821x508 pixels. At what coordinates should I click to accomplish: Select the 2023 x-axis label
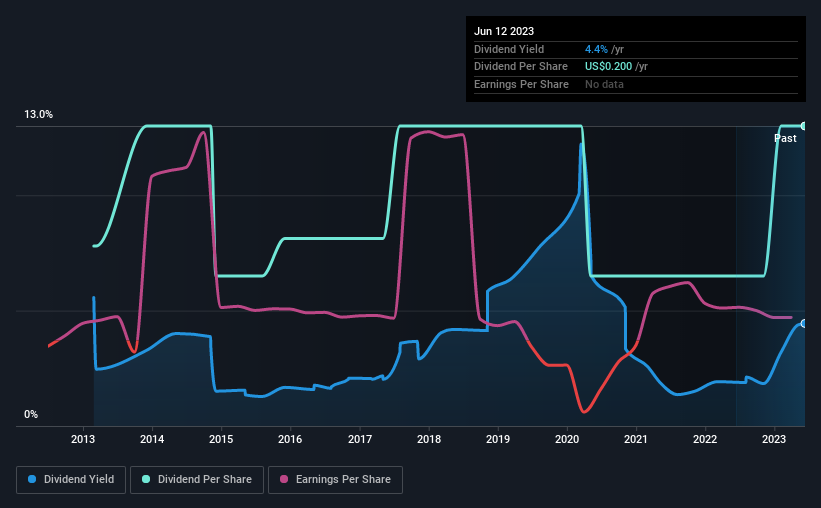pyautogui.click(x=774, y=439)
